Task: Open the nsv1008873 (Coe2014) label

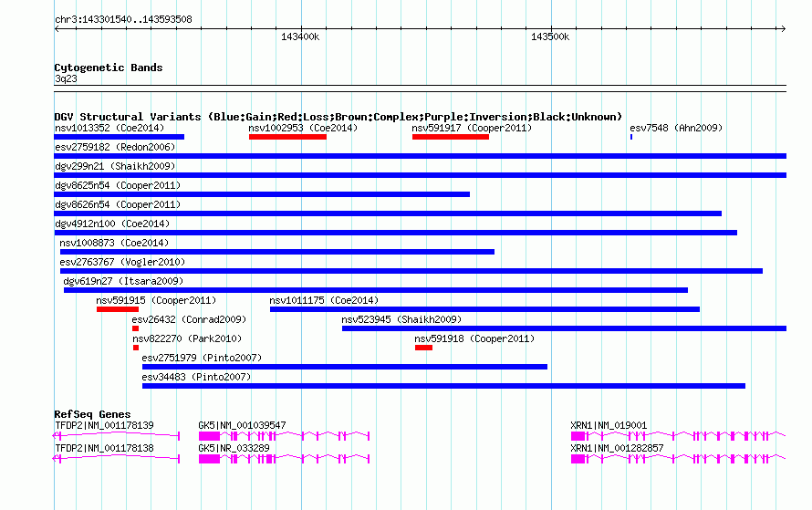Action: [114, 243]
